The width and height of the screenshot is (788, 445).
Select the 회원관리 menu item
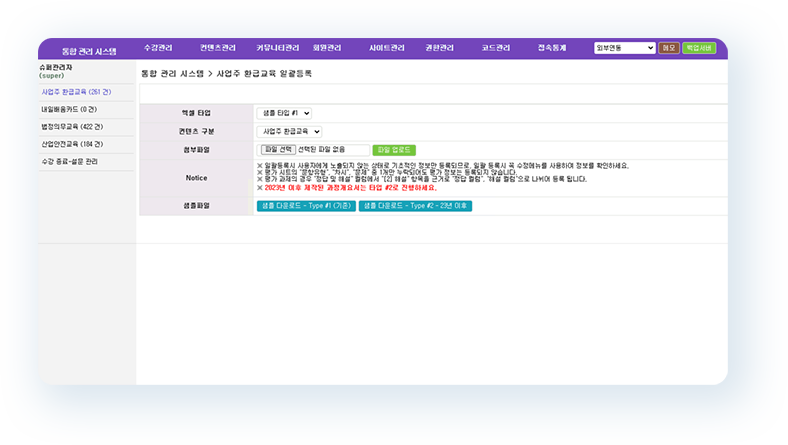[327, 48]
